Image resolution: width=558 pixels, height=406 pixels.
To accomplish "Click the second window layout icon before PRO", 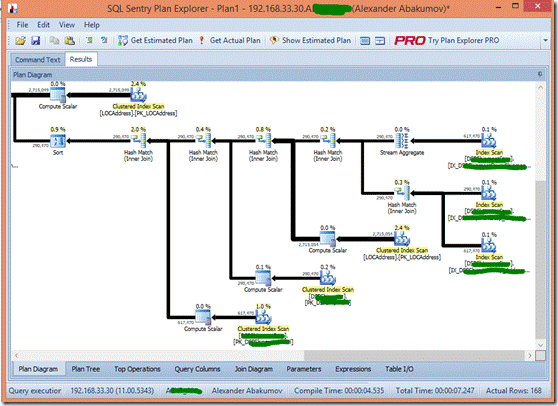I will coord(380,41).
